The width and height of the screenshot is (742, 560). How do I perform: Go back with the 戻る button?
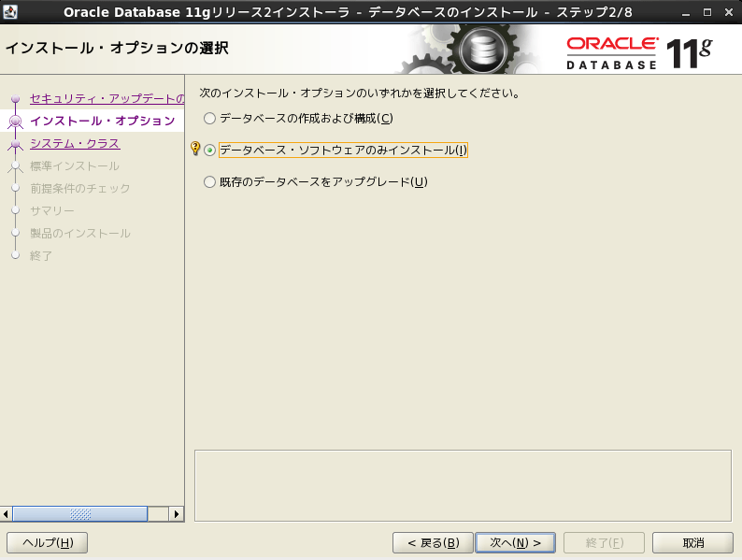tap(432, 542)
